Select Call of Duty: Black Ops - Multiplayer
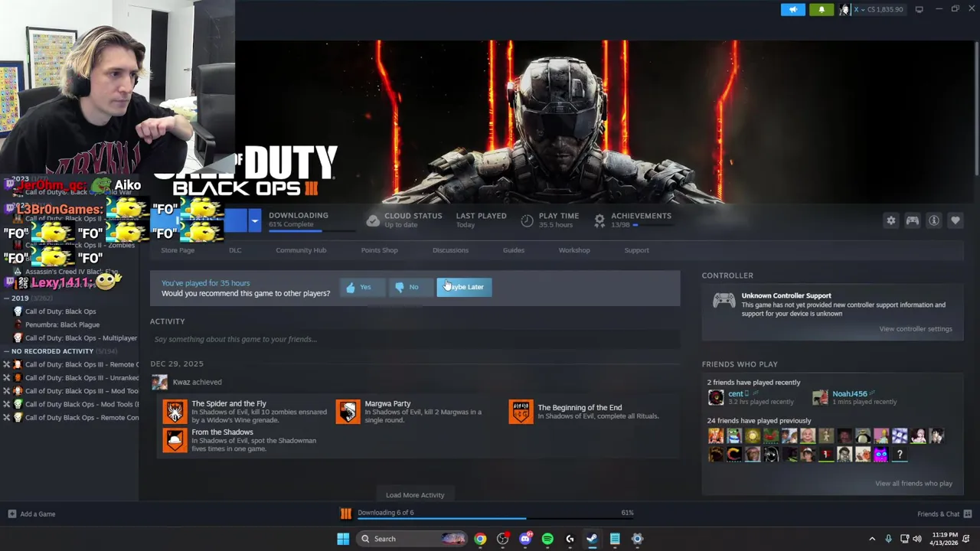 (80, 338)
